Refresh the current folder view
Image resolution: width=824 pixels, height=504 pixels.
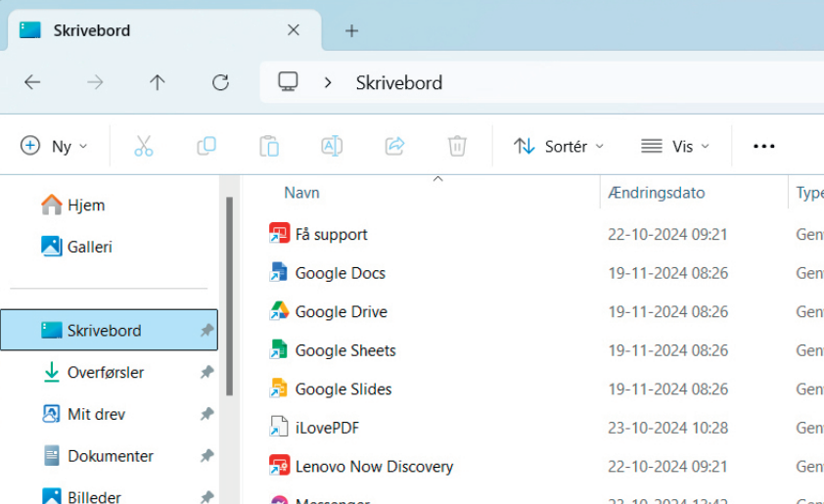click(x=220, y=82)
